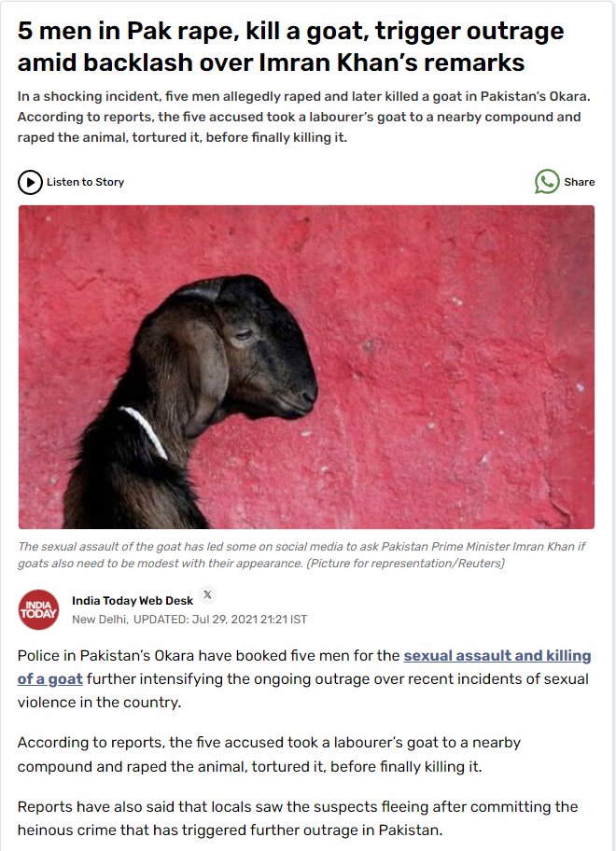Click the 'UPDATED: Jul 29, 2021' timestamp
The height and width of the screenshot is (851, 616).
pyautogui.click(x=220, y=620)
